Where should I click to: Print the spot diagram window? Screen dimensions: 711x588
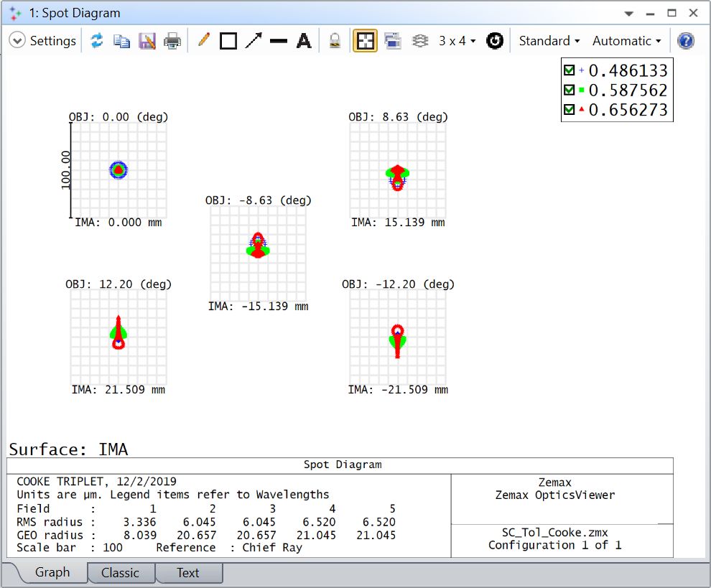click(x=172, y=41)
